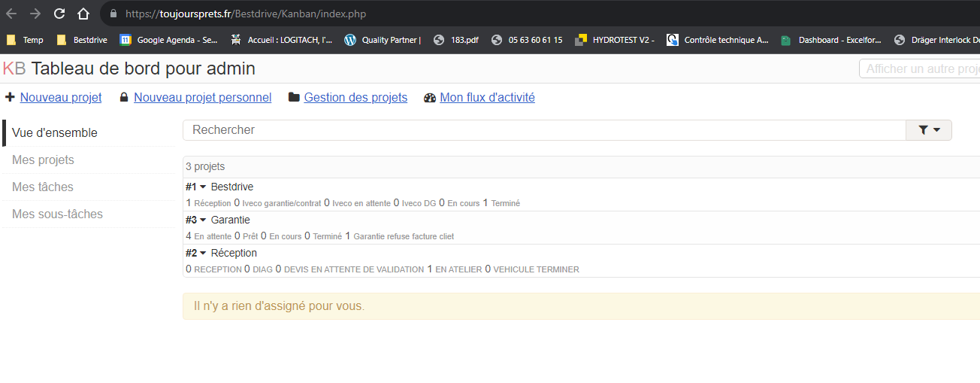
Task: Click the KB logo in header
Action: tap(14, 68)
